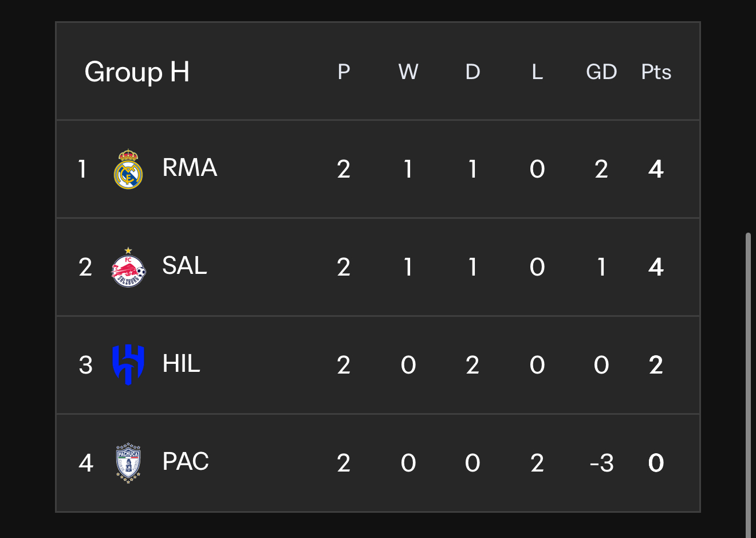Image resolution: width=756 pixels, height=538 pixels.
Task: Click the FC Salzburg club logo
Action: pos(128,267)
